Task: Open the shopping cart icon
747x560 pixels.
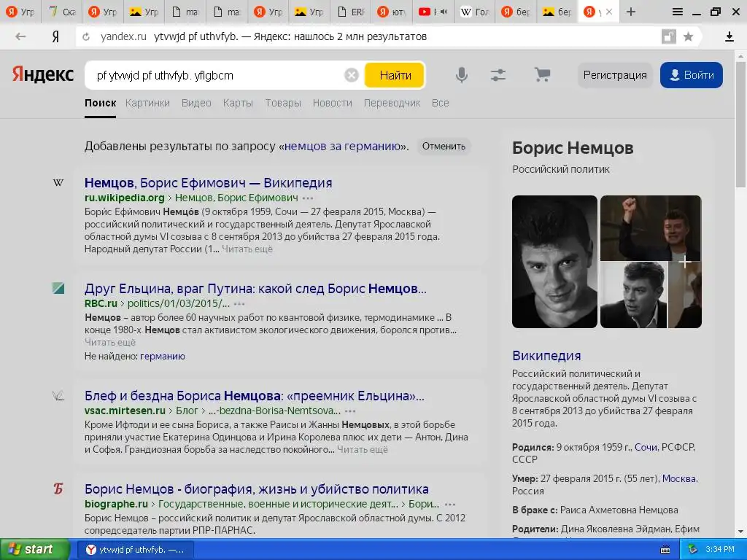Action: 542,75
